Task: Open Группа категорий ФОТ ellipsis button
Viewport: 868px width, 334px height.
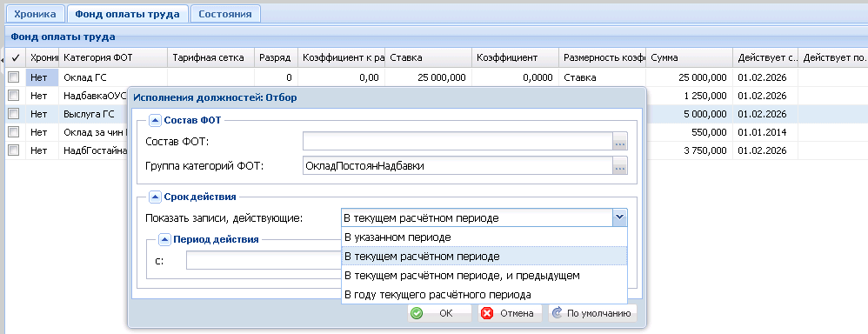Action: coord(620,165)
